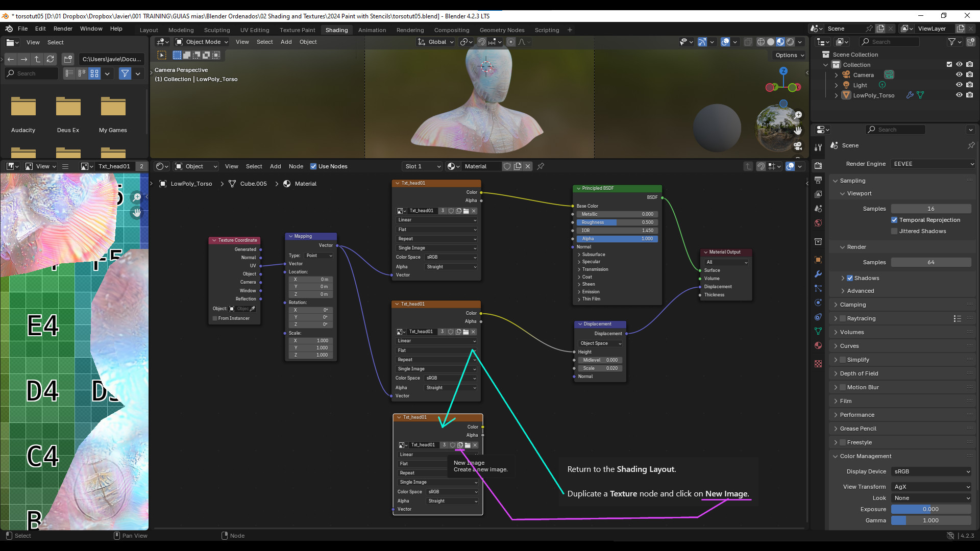
Task: Toggle the Use Nodes checkbox
Action: click(313, 166)
